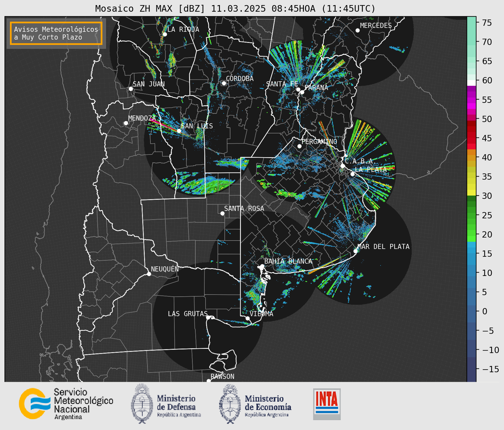Click the colorbar tick label 50

click(x=487, y=119)
